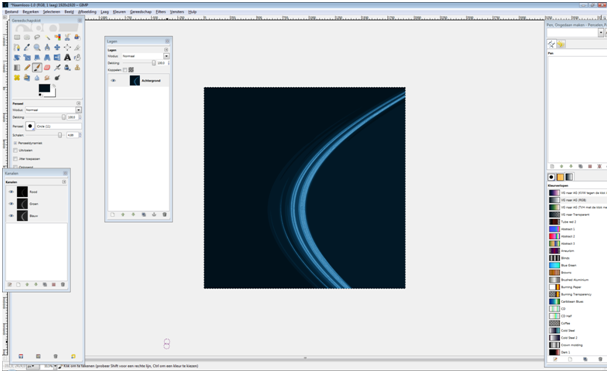The height and width of the screenshot is (373, 609).
Task: Select the Blend gradient tool
Action: coord(17,68)
